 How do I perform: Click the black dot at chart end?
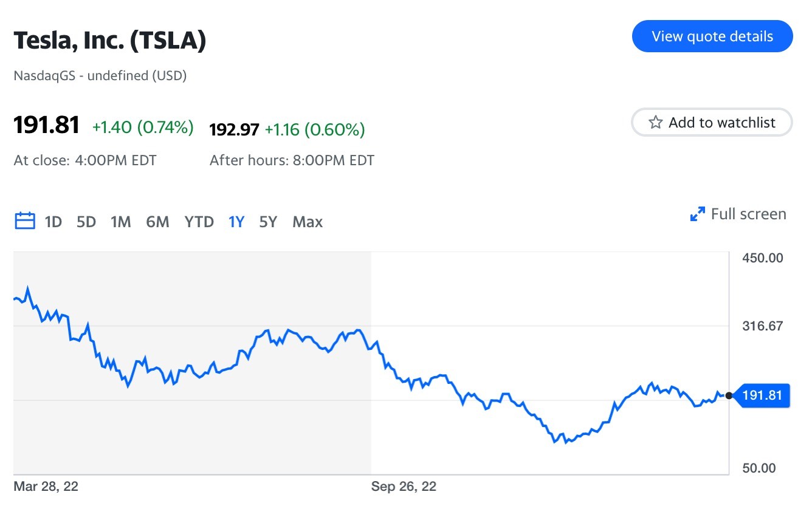pyautogui.click(x=729, y=396)
